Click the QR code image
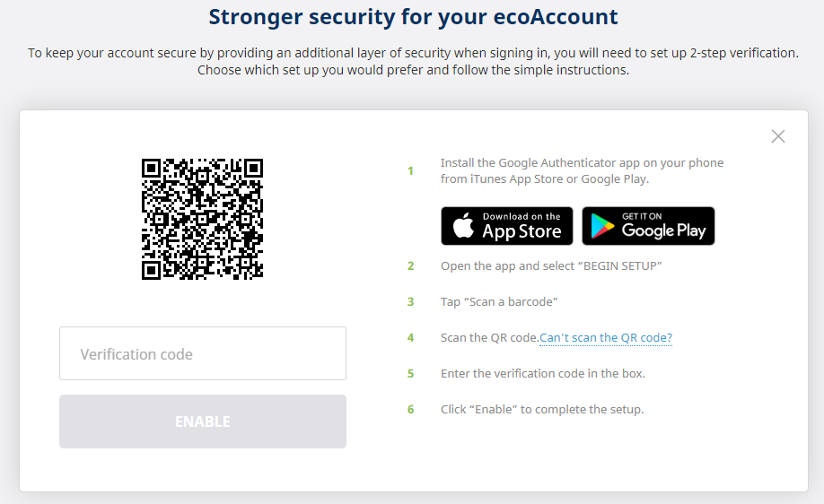The width and height of the screenshot is (824, 504). (x=202, y=219)
